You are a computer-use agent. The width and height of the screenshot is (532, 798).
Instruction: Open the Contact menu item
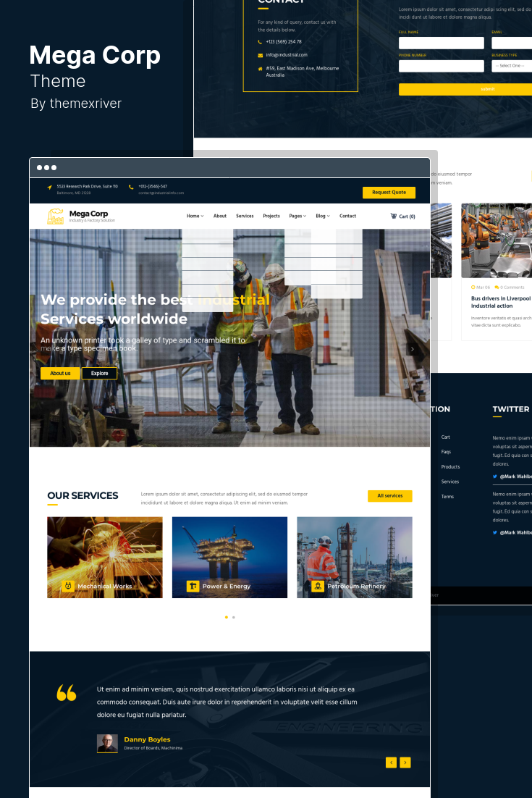point(348,216)
